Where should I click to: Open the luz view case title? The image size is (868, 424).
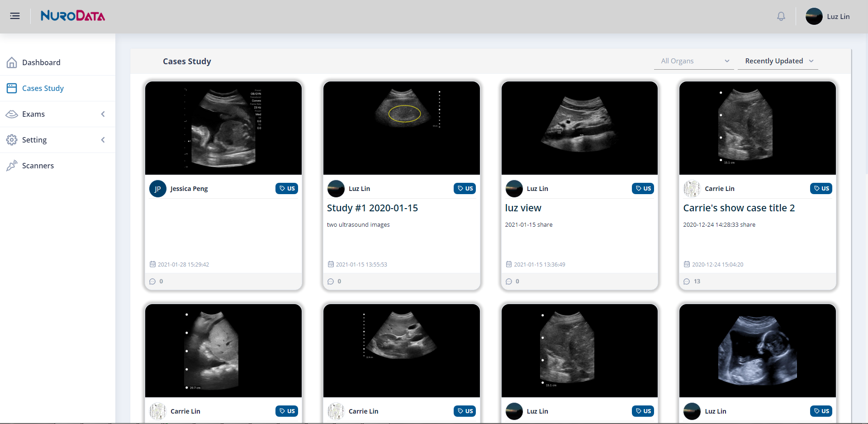click(523, 208)
